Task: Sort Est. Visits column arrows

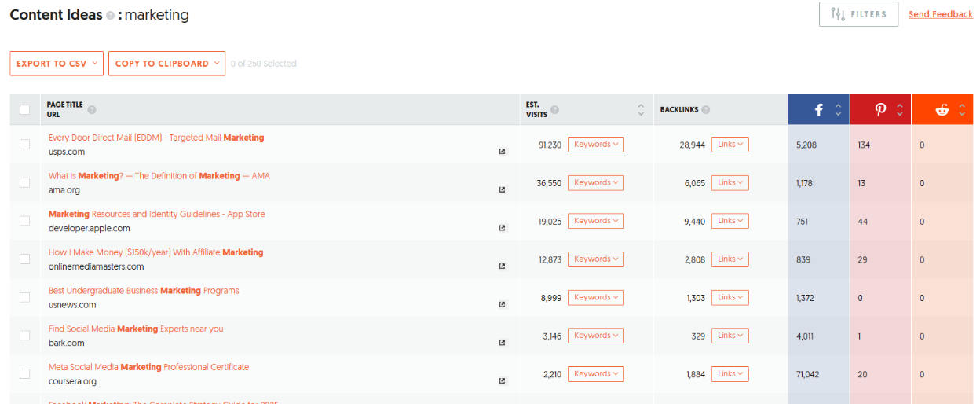Action: 641,110
